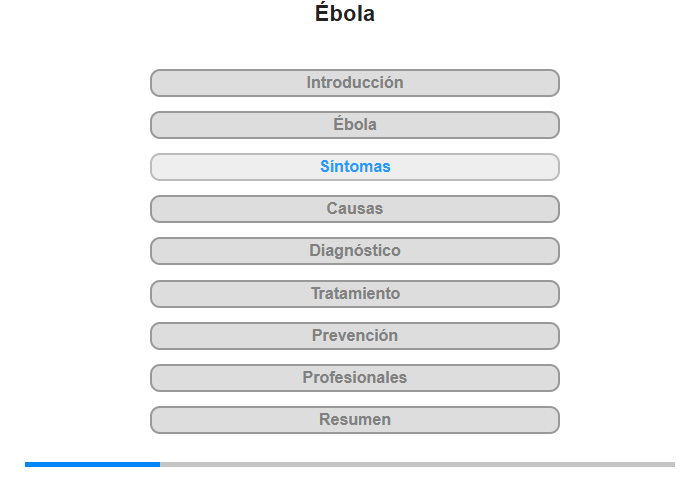Open the Causas section
This screenshot has height=480, width=700.
354,209
